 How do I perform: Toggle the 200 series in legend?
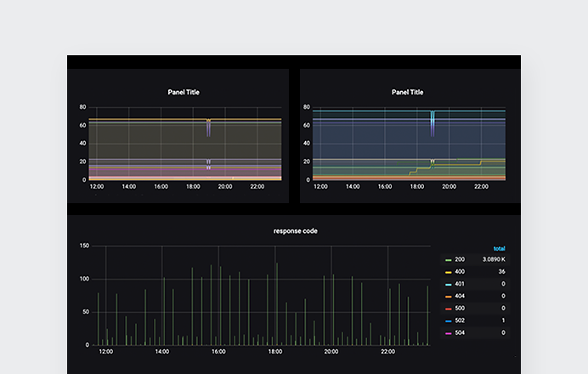point(460,260)
